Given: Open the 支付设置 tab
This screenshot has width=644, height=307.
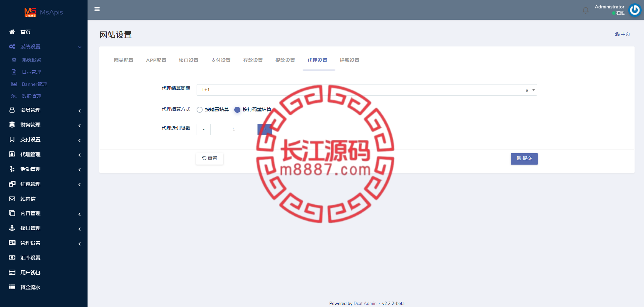Looking at the screenshot, I should click(221, 60).
